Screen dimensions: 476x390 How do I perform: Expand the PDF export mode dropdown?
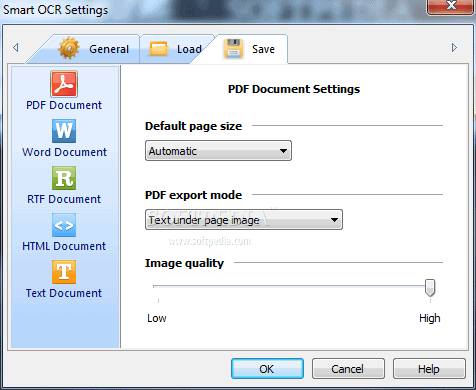244,220
